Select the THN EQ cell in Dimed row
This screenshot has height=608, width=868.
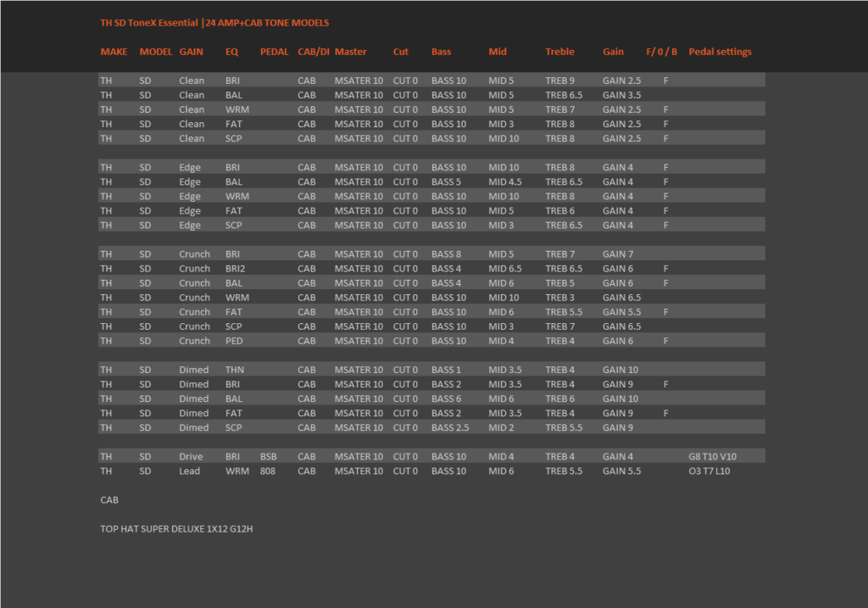[x=235, y=370]
